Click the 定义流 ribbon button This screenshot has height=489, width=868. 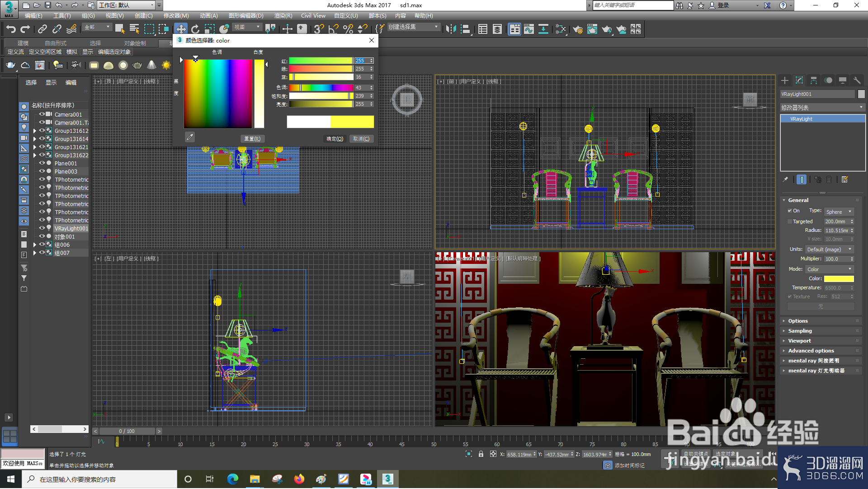coord(16,52)
